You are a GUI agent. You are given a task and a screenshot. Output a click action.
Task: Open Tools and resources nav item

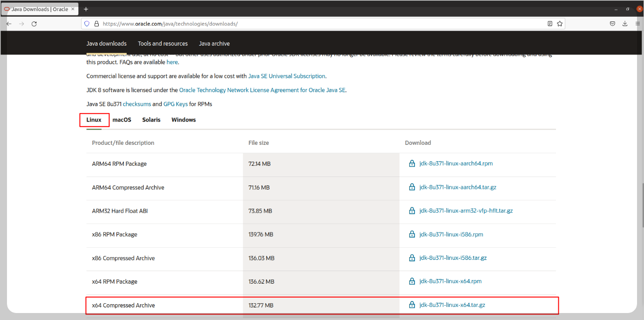coord(163,44)
